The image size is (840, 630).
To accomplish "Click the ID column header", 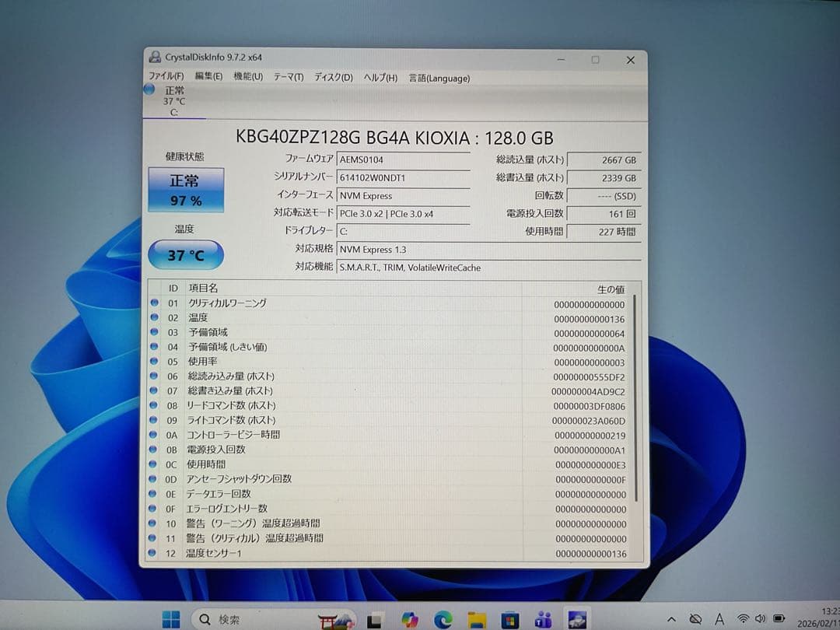I will pyautogui.click(x=173, y=289).
